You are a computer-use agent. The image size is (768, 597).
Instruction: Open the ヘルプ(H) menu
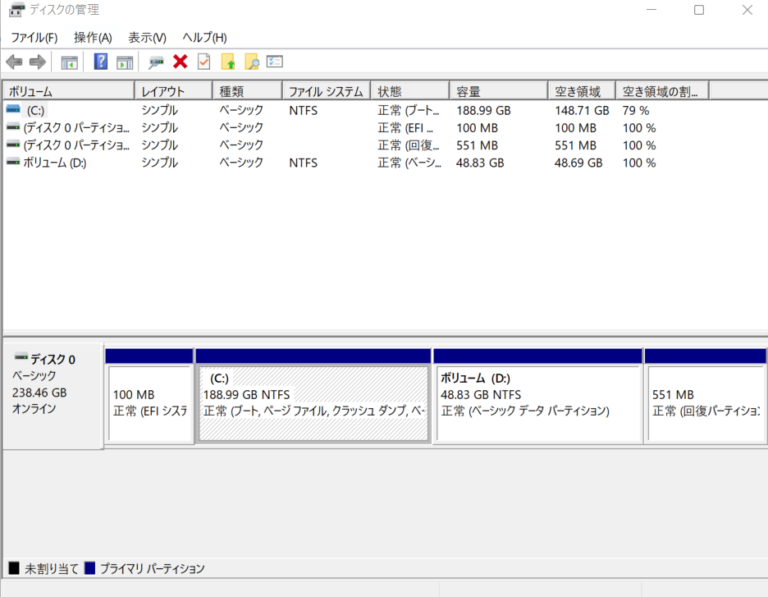[205, 37]
